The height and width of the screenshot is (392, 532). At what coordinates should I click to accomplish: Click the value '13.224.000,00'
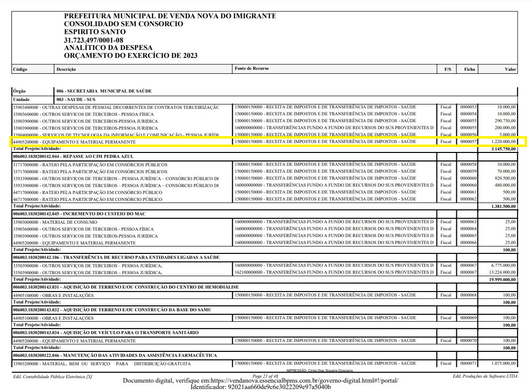[x=502, y=272]
